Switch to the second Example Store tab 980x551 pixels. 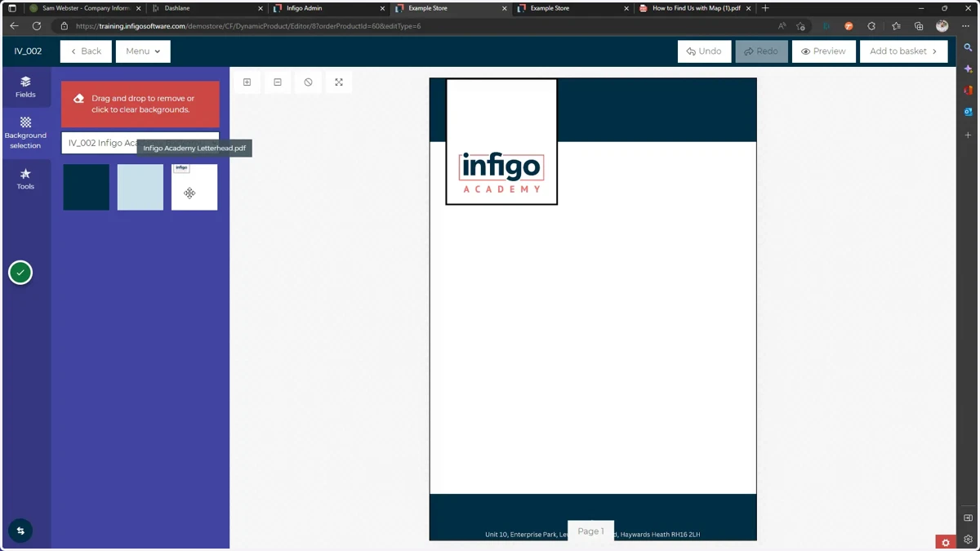(572, 8)
